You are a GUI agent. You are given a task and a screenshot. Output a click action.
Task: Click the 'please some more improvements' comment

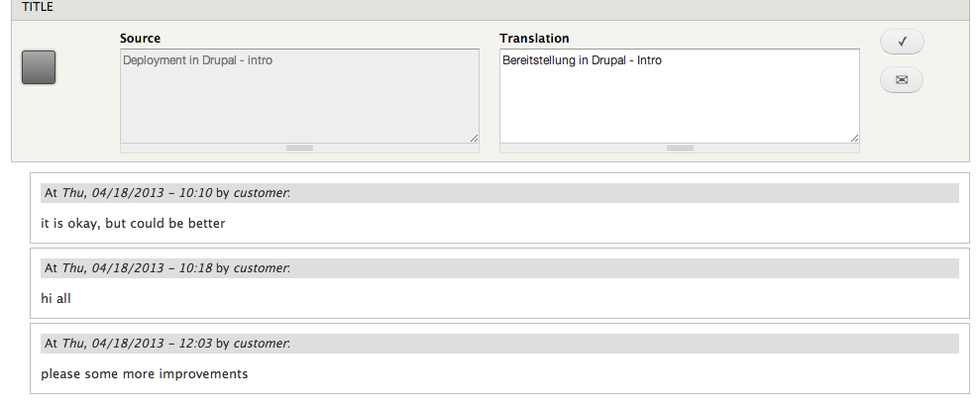click(145, 373)
